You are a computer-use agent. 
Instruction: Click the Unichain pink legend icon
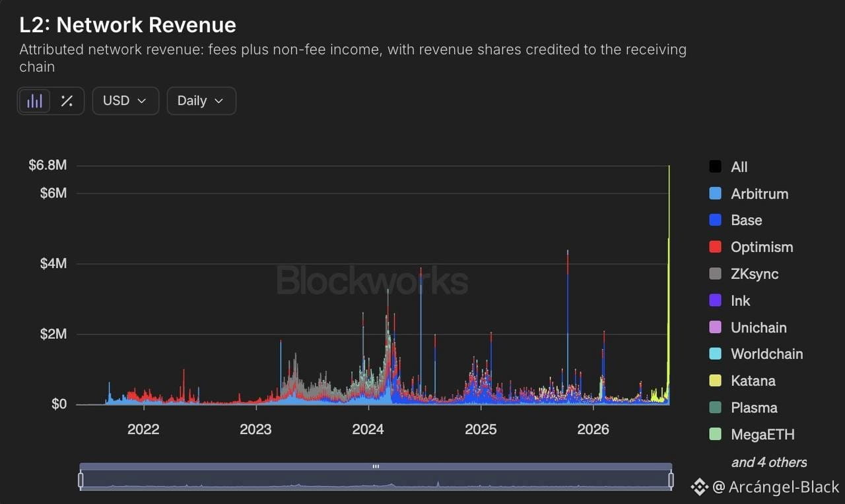715,327
